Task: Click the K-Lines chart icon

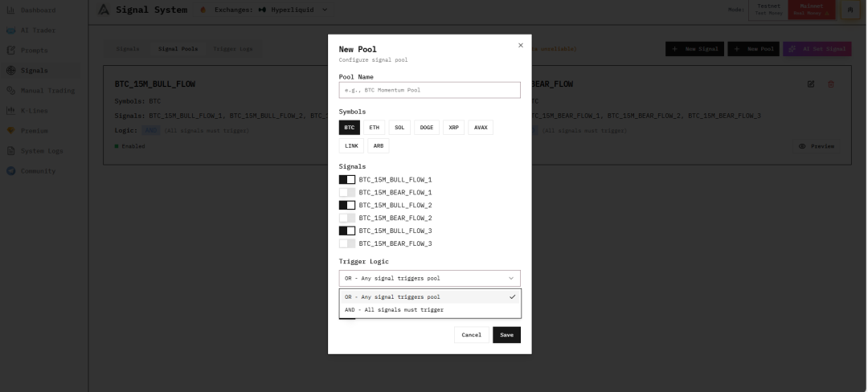Action: [11, 110]
